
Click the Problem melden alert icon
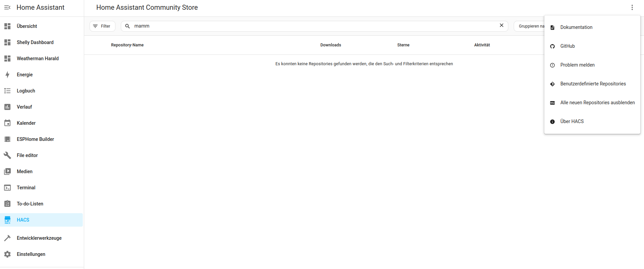tap(552, 65)
